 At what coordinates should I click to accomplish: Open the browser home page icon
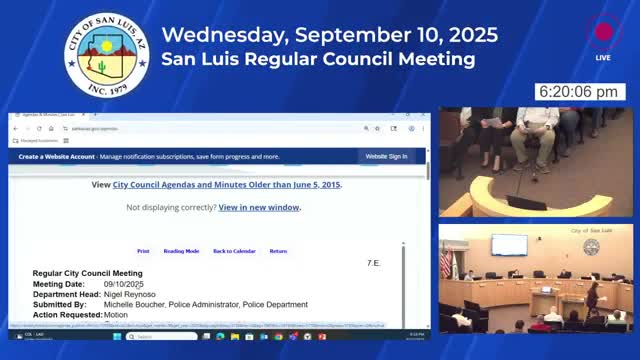coord(51,129)
